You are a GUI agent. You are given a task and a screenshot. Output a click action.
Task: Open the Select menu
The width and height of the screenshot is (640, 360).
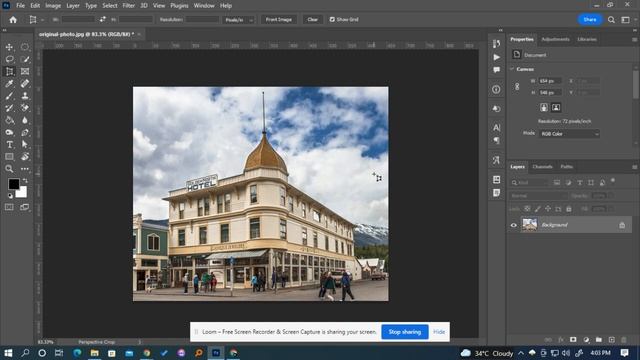coord(109,6)
